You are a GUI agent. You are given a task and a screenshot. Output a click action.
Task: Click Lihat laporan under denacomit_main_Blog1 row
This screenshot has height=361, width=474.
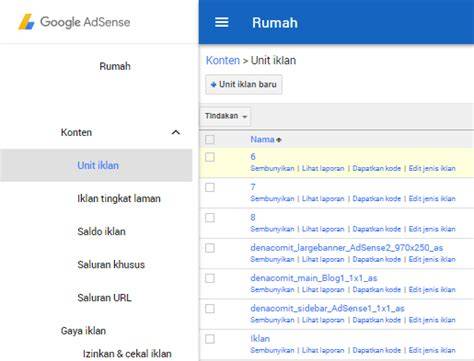click(323, 290)
